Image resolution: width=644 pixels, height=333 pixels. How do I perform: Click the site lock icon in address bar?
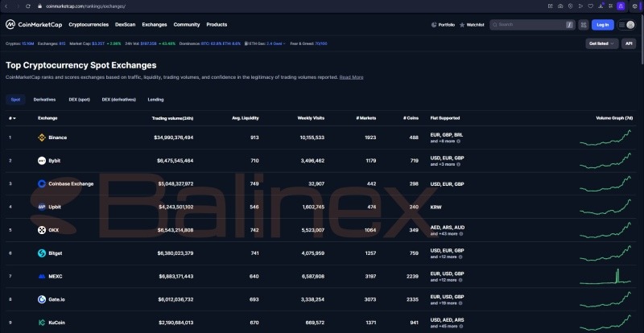[39, 6]
